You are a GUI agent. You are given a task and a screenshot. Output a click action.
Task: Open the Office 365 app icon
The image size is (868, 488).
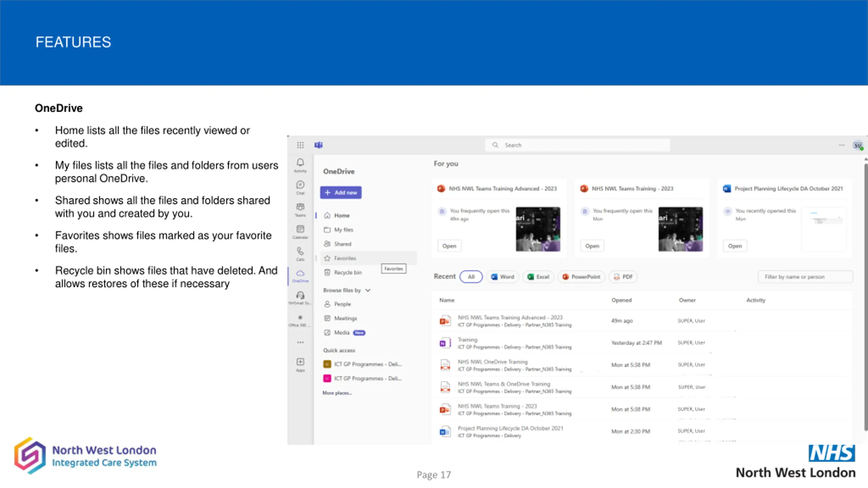coord(300,321)
